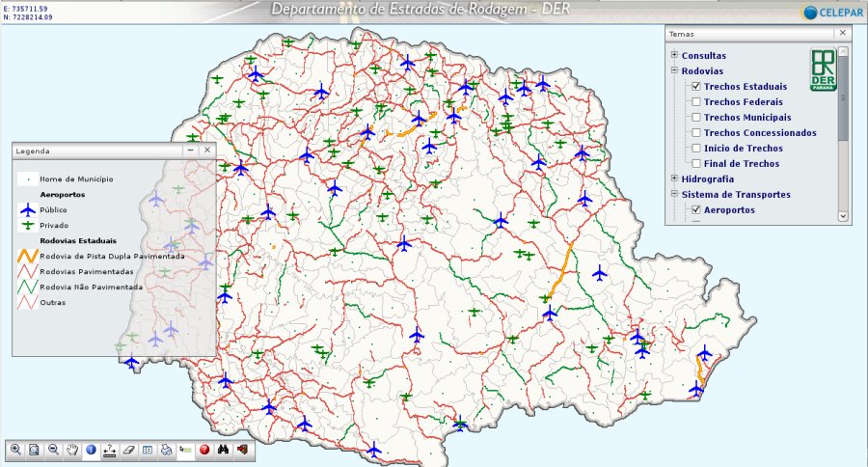Collapse the Rodovias tree node
The width and height of the screenshot is (868, 467).
point(674,70)
